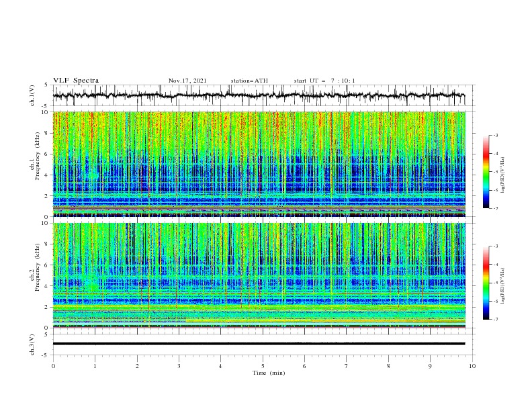Click the '-3' label on upper colorbar
The height and width of the screenshot is (411, 532).
click(x=495, y=135)
